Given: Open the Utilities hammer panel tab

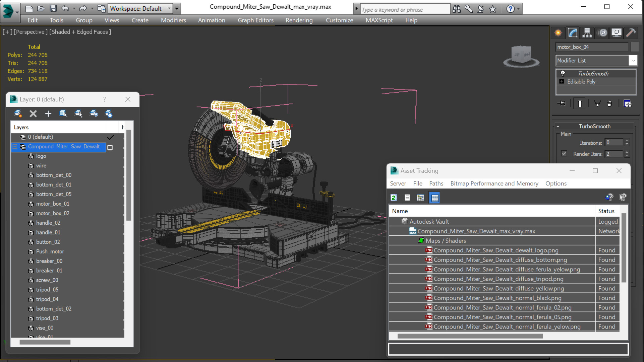Looking at the screenshot, I should (631, 32).
